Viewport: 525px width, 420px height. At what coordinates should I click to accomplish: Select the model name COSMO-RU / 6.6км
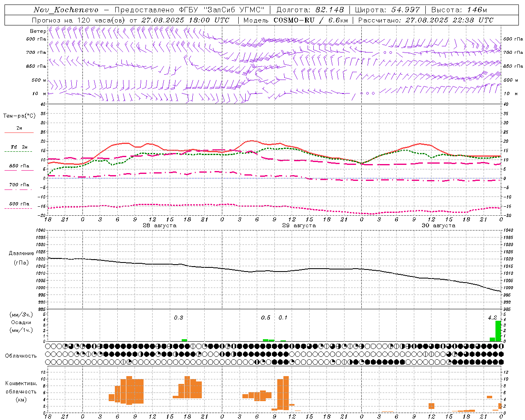(x=311, y=20)
